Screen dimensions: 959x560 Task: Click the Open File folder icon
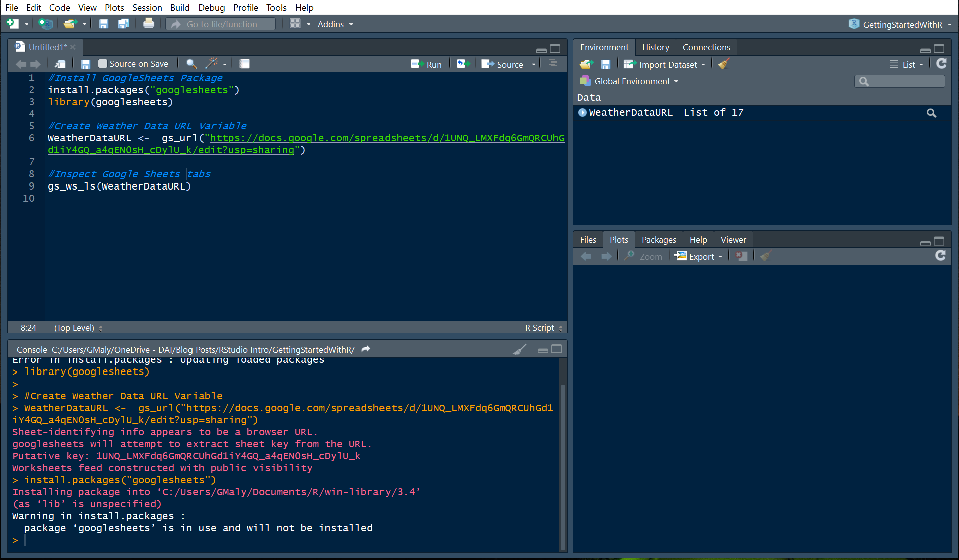coord(70,24)
